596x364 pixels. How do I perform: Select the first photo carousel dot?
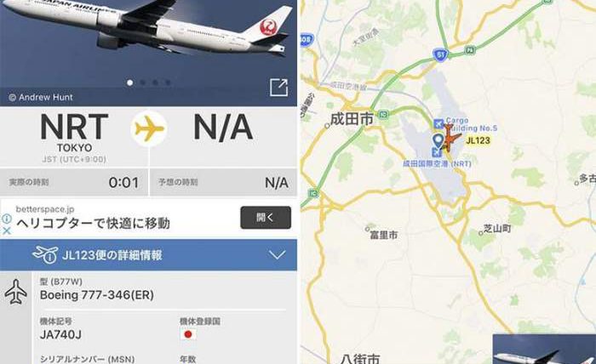pyautogui.click(x=130, y=82)
